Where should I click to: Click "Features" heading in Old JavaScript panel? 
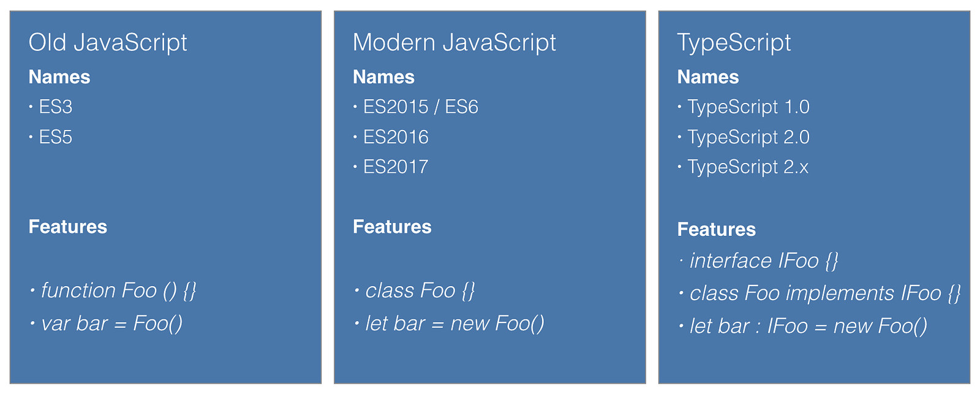pyautogui.click(x=68, y=227)
